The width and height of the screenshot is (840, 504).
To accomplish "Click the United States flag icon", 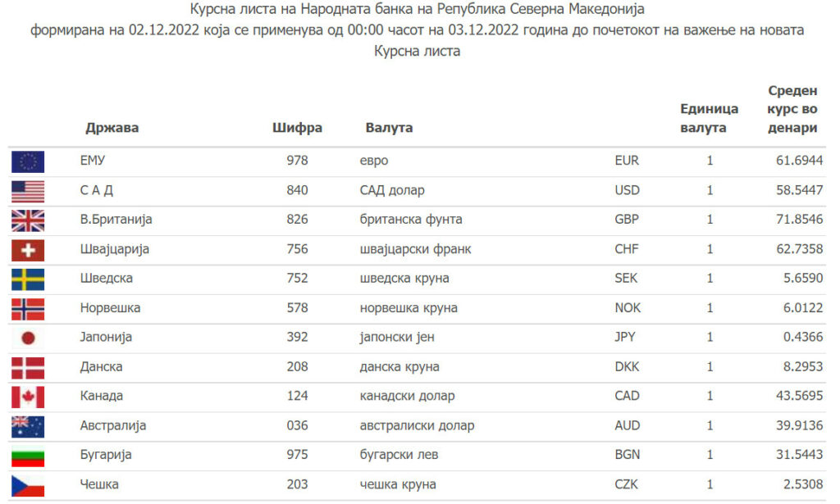I will pyautogui.click(x=28, y=191).
